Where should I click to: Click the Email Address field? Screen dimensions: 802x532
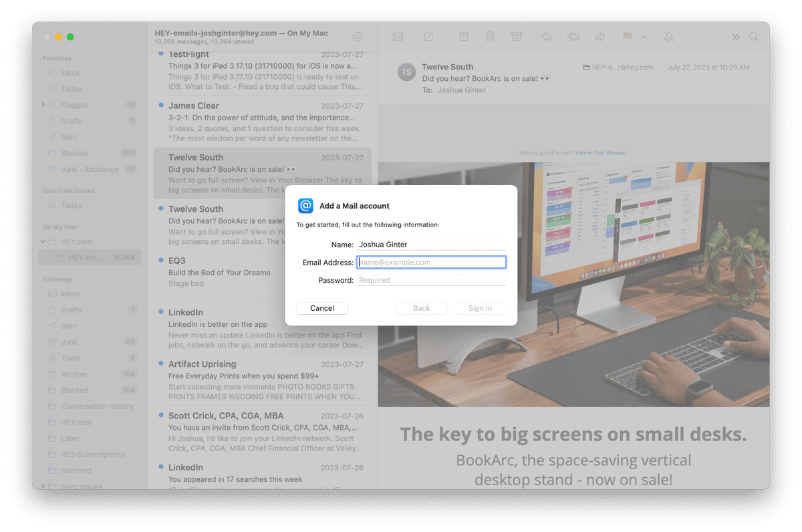(x=431, y=262)
